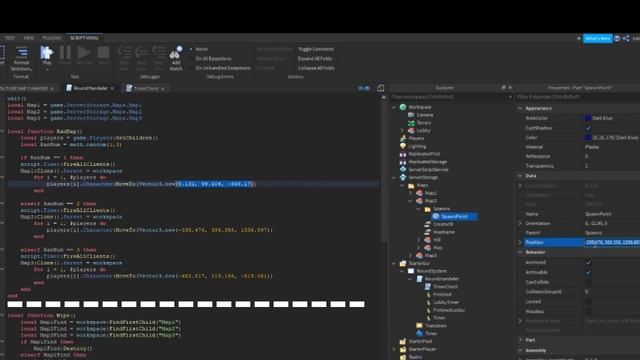Expand the Part properties section
This screenshot has width=640, height=360.
[x=520, y=340]
